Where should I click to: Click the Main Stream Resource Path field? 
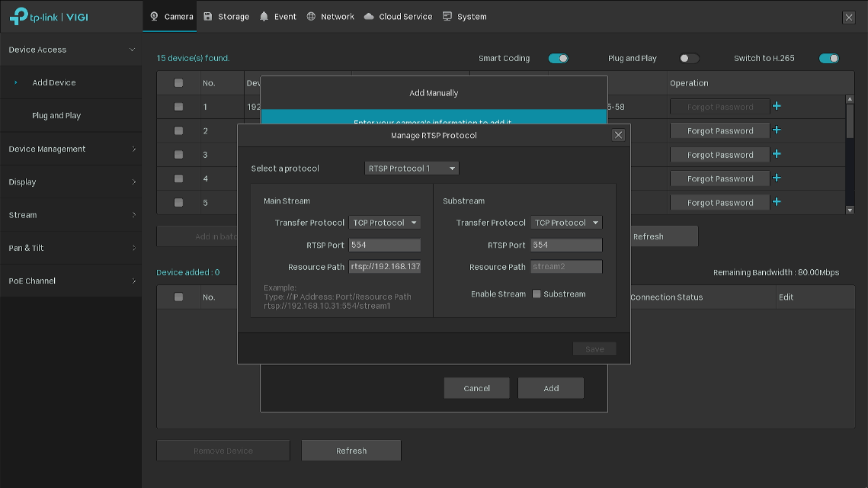[384, 266]
